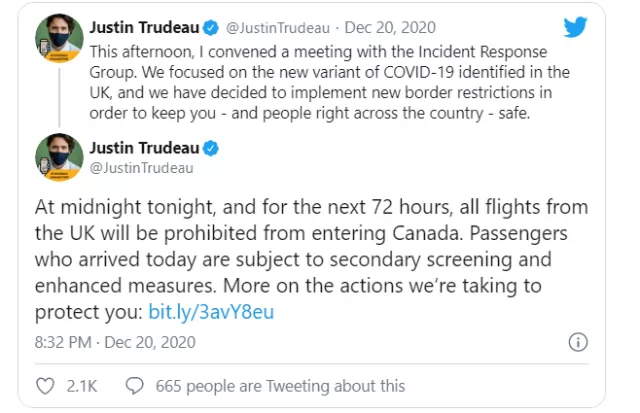Screen dimensions: 640x413
Task: Click the Twitter info circle icon
Action: coord(578,342)
